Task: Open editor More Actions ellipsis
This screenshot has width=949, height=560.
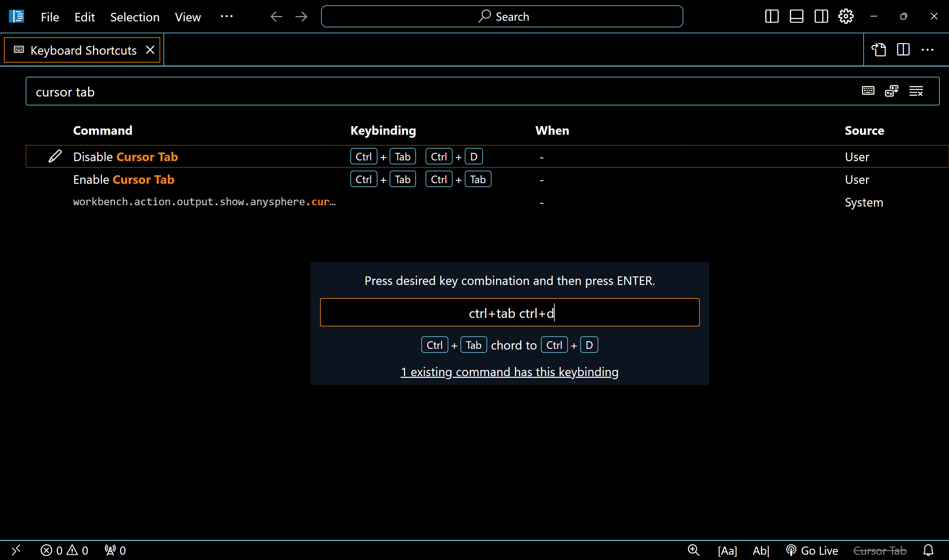Action: 928,50
